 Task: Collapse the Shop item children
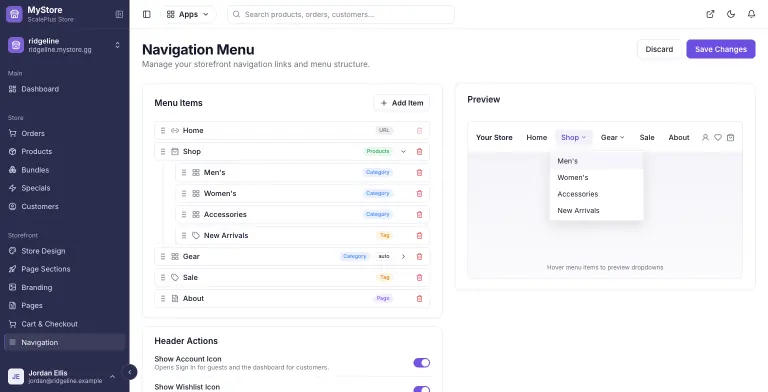[x=403, y=151]
